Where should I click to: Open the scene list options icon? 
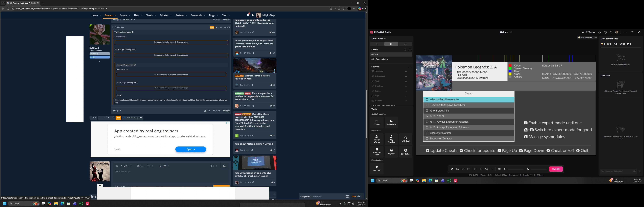(x=405, y=50)
